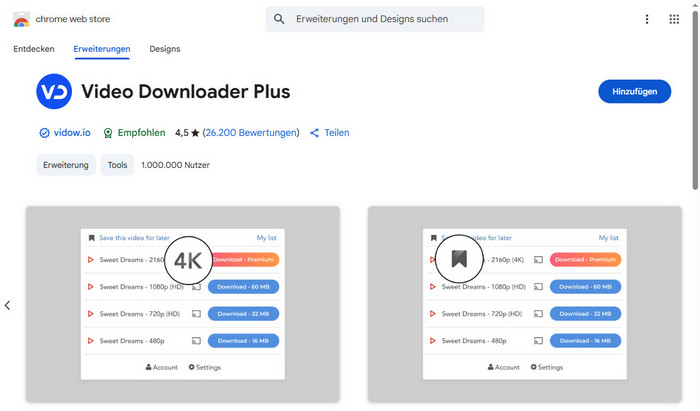
Task: Click My list in first screenshot
Action: click(267, 238)
